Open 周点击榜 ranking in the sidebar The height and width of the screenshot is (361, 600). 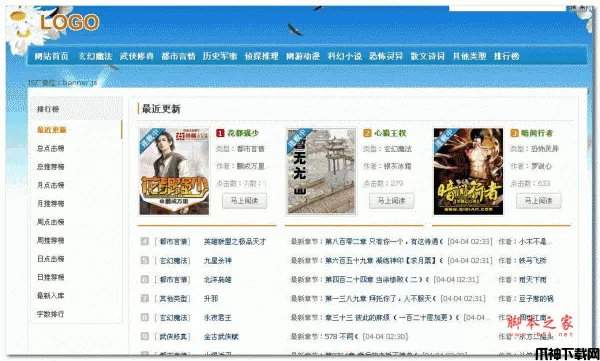[x=51, y=222]
